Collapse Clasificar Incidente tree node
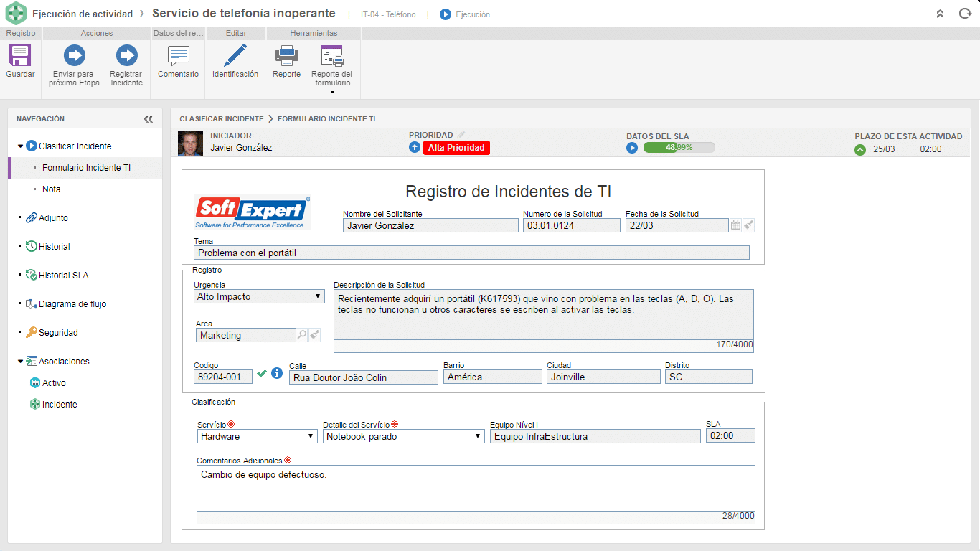The height and width of the screenshot is (551, 980). (20, 146)
